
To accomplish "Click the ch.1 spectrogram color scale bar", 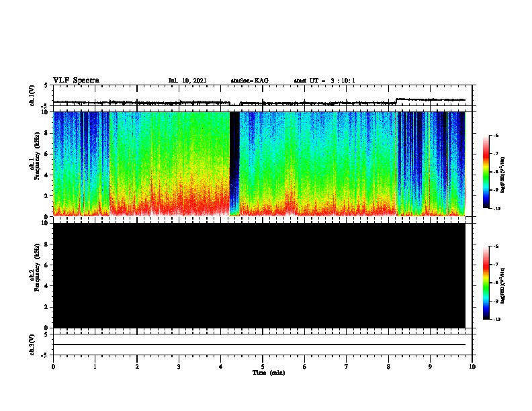I will [x=486, y=172].
